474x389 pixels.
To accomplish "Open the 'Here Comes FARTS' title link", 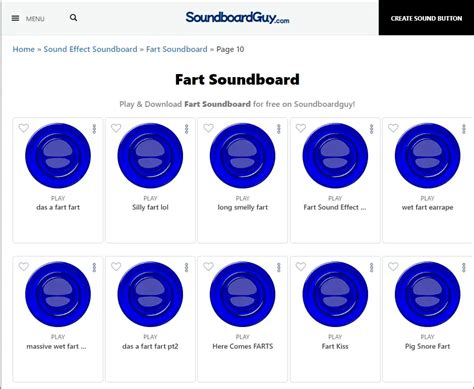I will pyautogui.click(x=243, y=346).
